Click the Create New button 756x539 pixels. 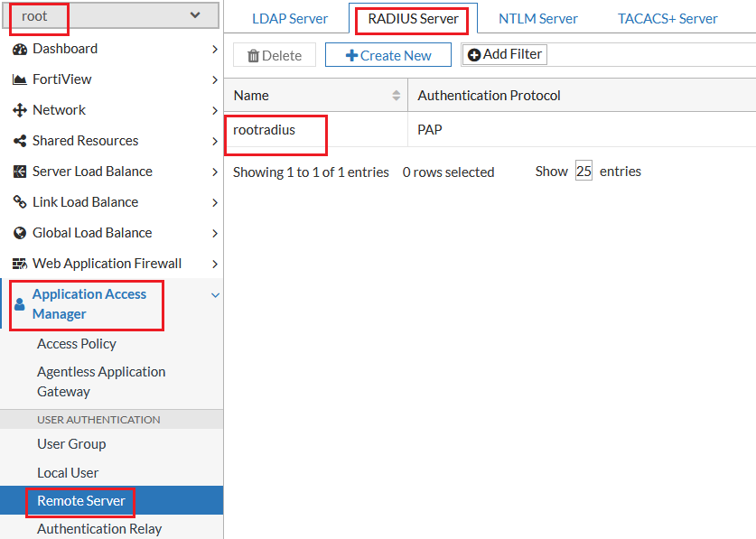(x=388, y=55)
